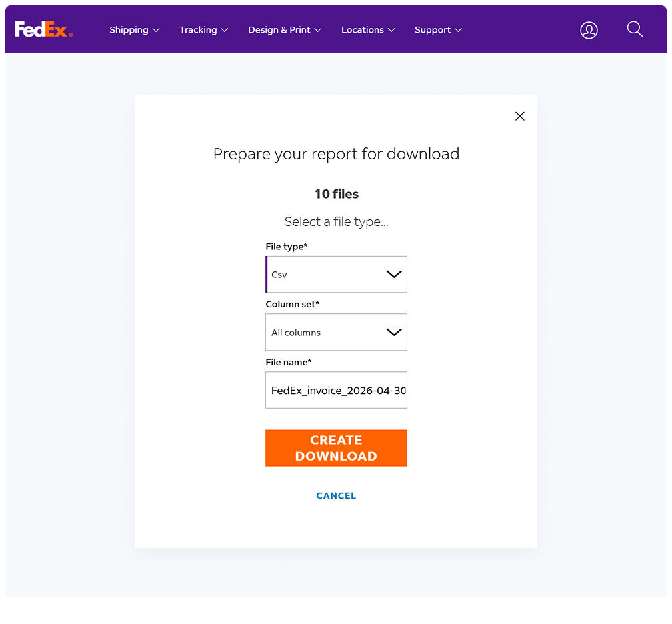Open the Locations menu
Screen dimensions: 672x624
click(368, 30)
